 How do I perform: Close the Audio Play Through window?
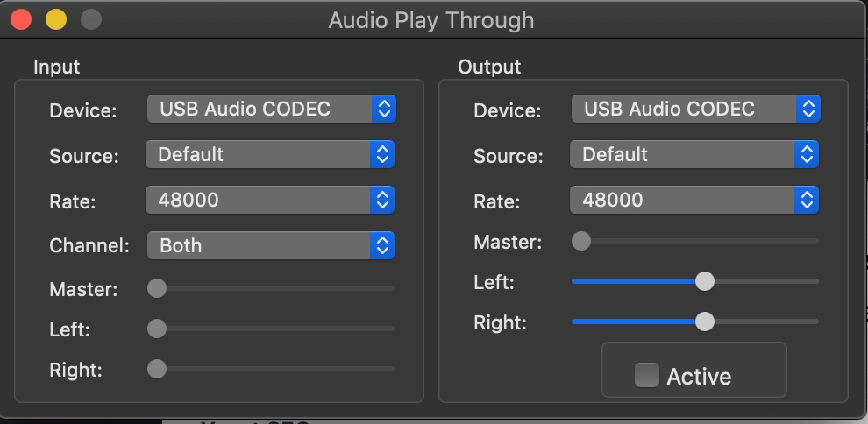tap(21, 18)
